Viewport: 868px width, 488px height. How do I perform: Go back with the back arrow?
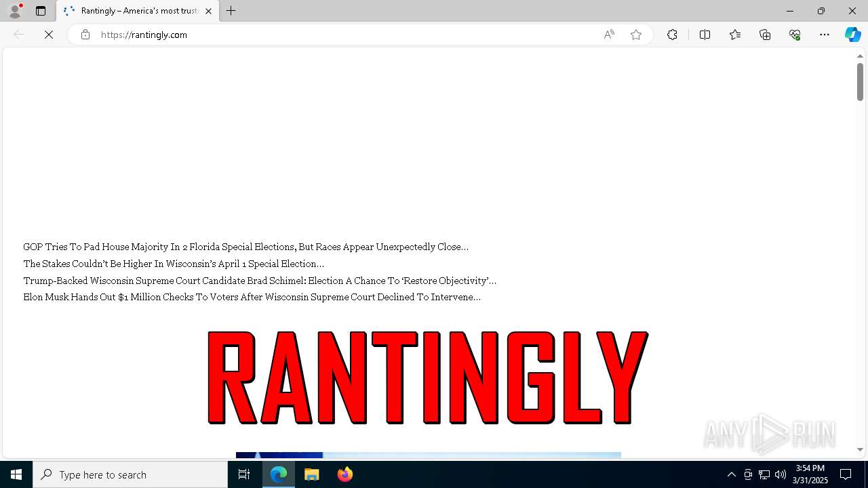tap(19, 35)
